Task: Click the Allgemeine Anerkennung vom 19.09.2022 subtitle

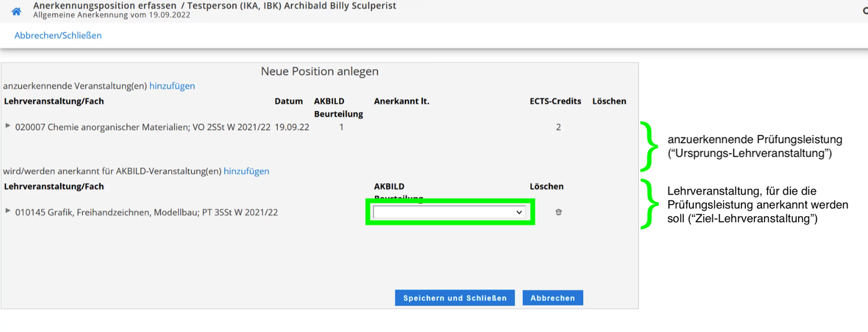Action: (x=112, y=15)
